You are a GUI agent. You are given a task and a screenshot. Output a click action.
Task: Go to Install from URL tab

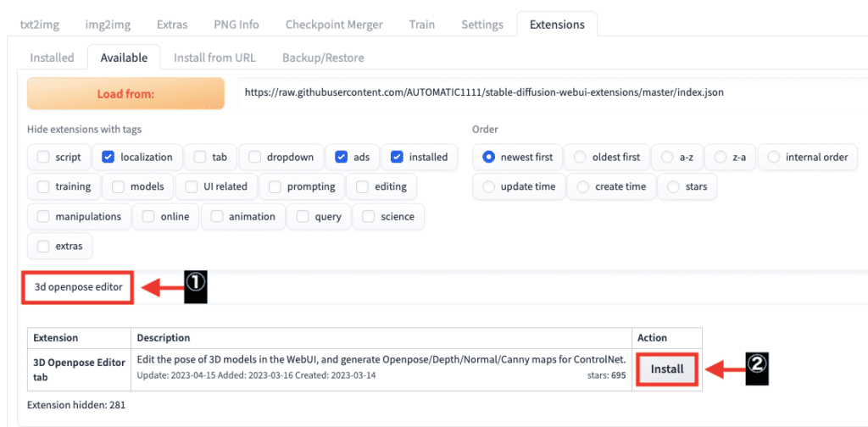coord(214,58)
